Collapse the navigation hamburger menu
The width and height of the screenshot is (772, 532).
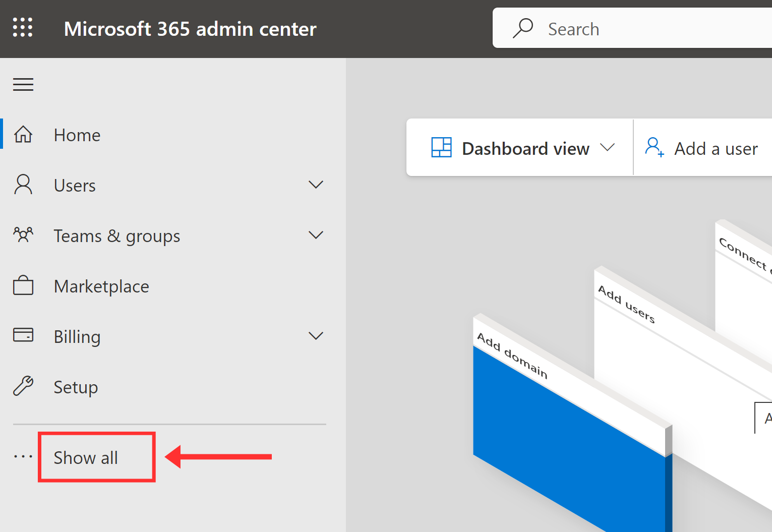pos(23,84)
